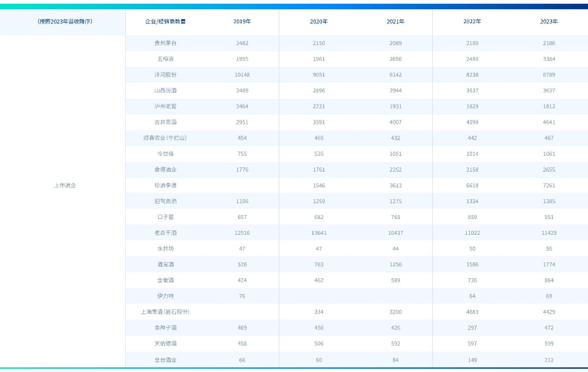Click 山西汾酒's 2020 value 2896

318,90
